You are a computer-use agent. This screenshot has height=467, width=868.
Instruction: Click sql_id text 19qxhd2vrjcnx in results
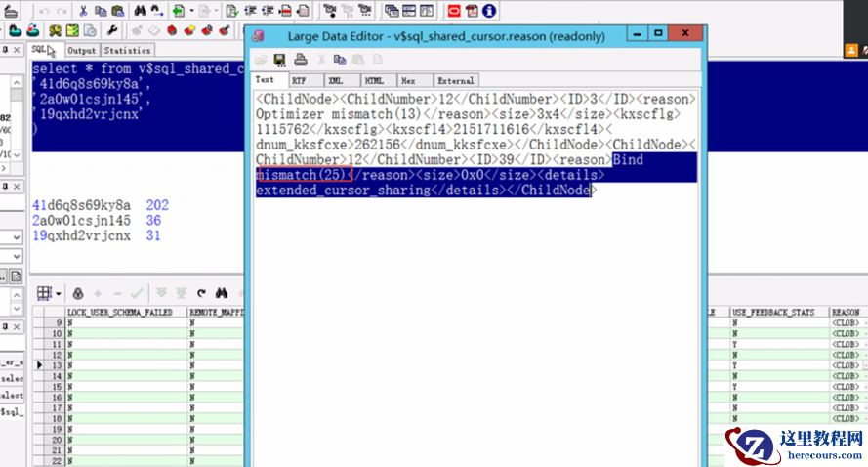click(x=81, y=235)
